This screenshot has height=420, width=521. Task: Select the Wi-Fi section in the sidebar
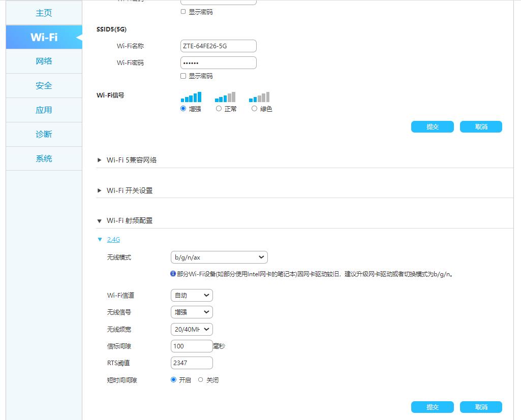(x=43, y=37)
